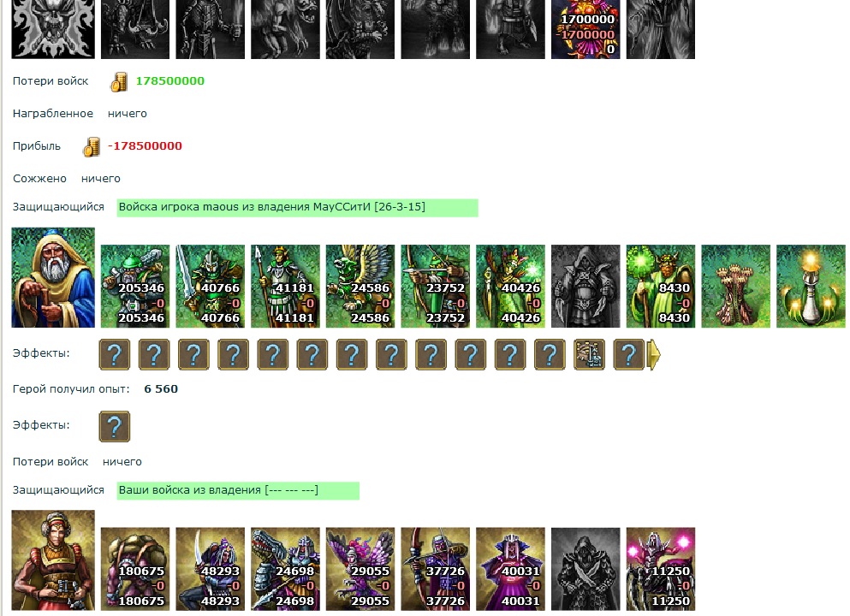The width and height of the screenshot is (850, 616).
Task: Open the identified effect icon among question marks
Action: (x=589, y=355)
